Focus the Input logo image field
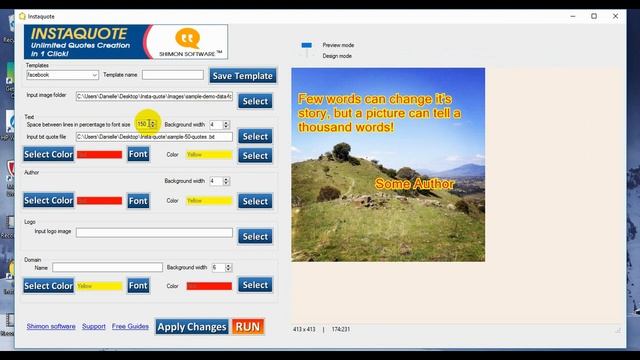Viewport: 640px width, 360px height. 154,233
